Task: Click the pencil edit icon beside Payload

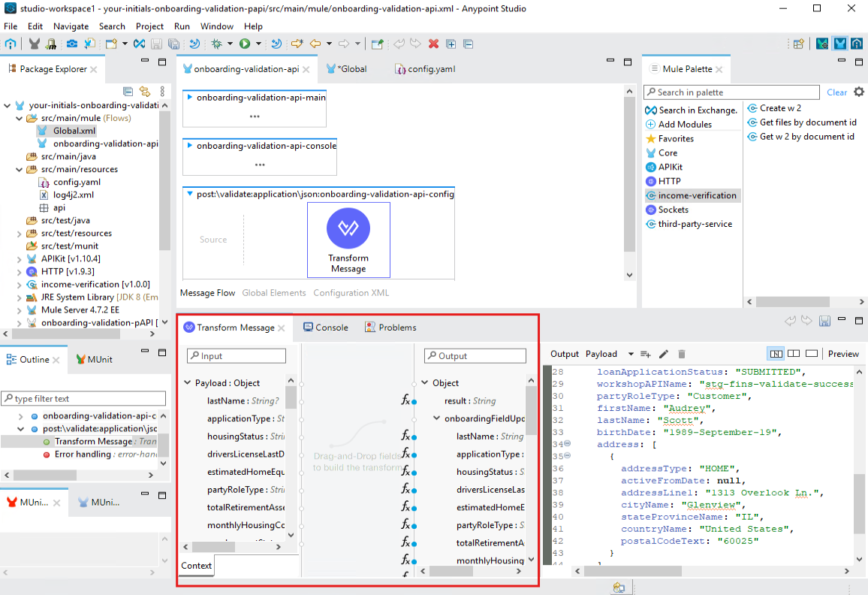Action: click(664, 354)
